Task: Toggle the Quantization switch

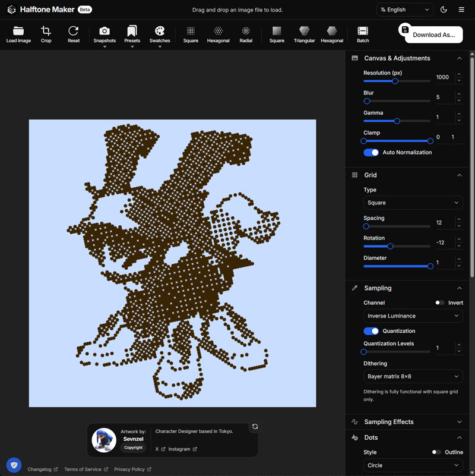Action: pyautogui.click(x=371, y=331)
